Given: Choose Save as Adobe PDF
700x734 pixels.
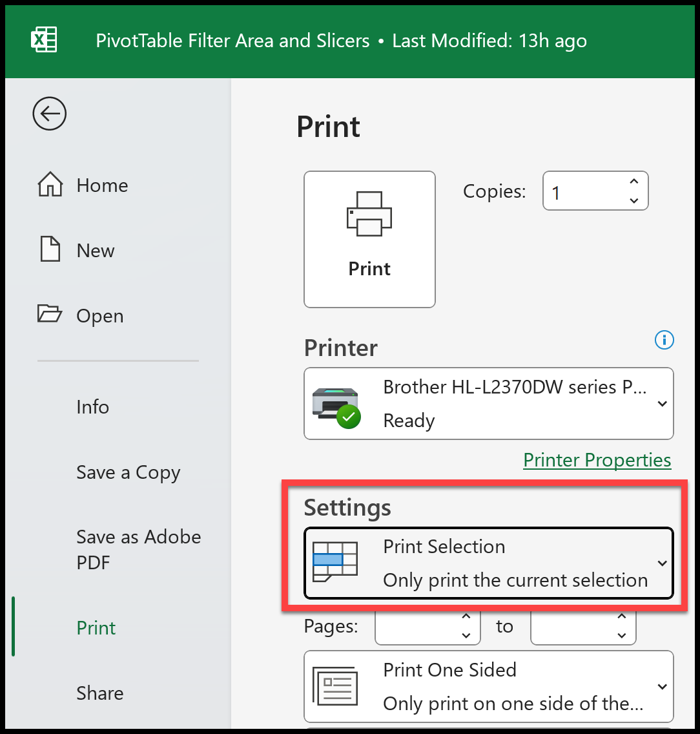Looking at the screenshot, I should [138, 549].
